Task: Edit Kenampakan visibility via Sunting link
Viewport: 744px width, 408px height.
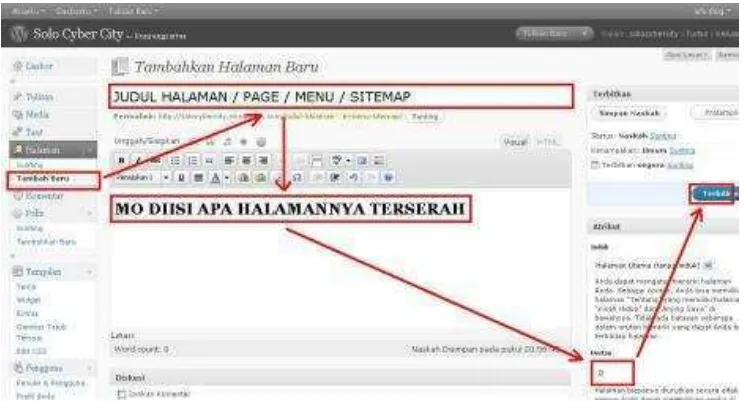Action: click(x=682, y=151)
